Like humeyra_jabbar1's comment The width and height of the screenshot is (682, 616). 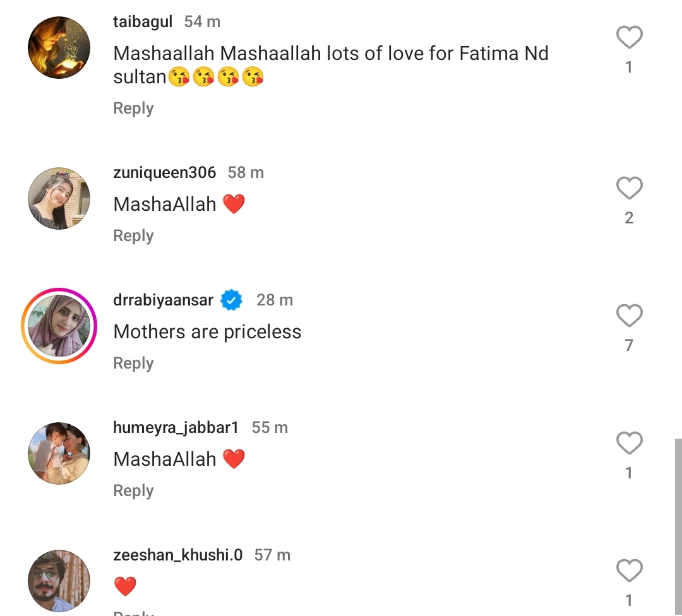629,444
